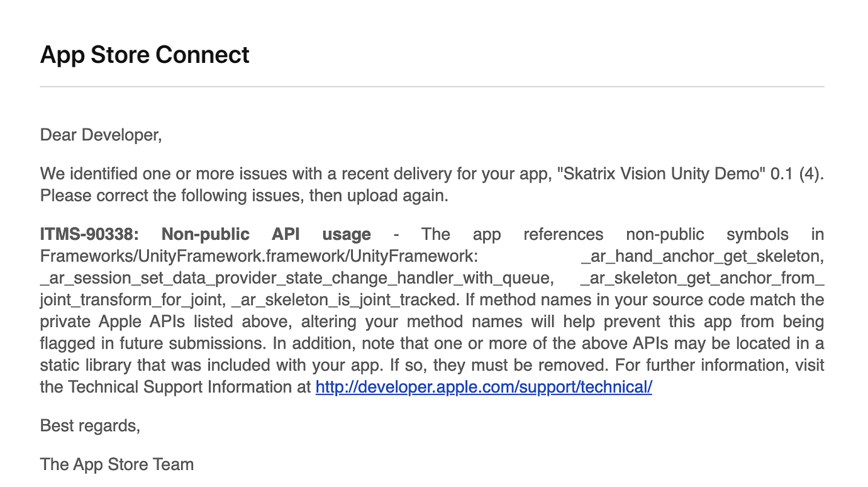
Task: Open the developer.apple.com technical support link
Action: 483,387
